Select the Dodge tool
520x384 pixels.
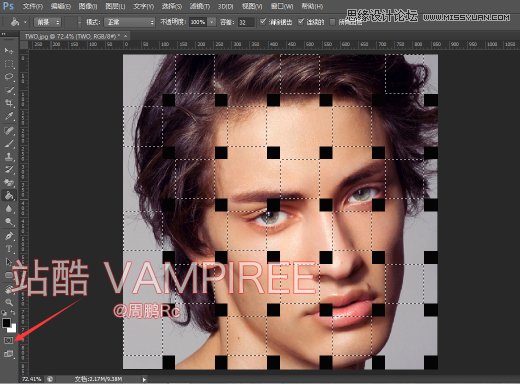9,222
